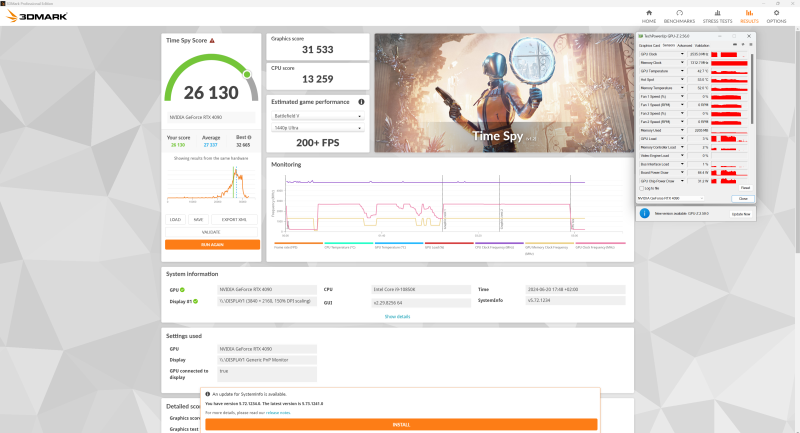Click the orange Run Again button
Viewport: 800px width, 433px height.
click(212, 244)
